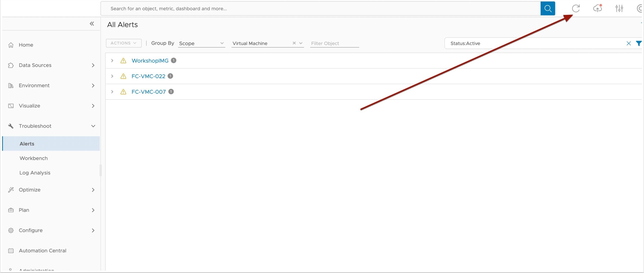The width and height of the screenshot is (644, 273).
Task: Click the Visualize chart icon
Action: click(11, 106)
